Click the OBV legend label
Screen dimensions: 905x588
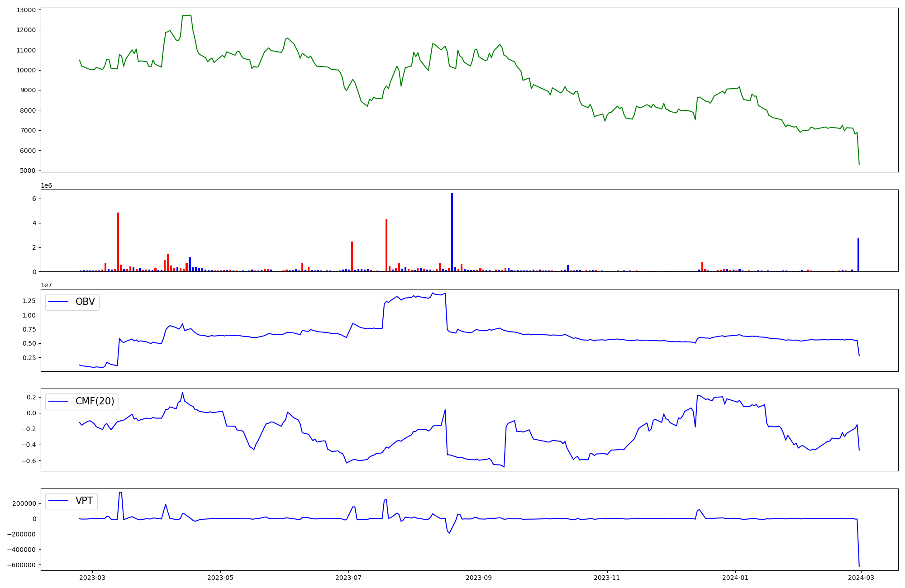coord(85,302)
